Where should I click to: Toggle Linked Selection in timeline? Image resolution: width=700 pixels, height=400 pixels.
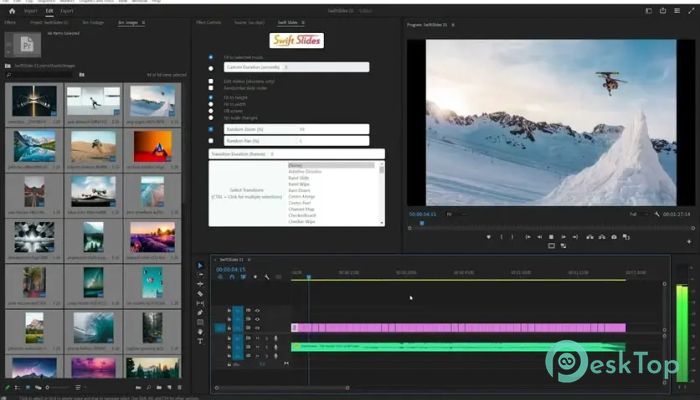coord(243,277)
